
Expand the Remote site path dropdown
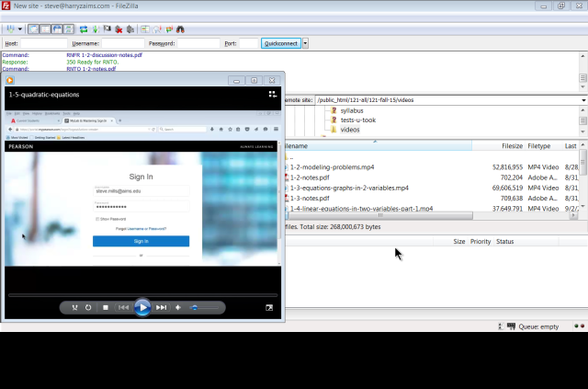[x=583, y=99]
